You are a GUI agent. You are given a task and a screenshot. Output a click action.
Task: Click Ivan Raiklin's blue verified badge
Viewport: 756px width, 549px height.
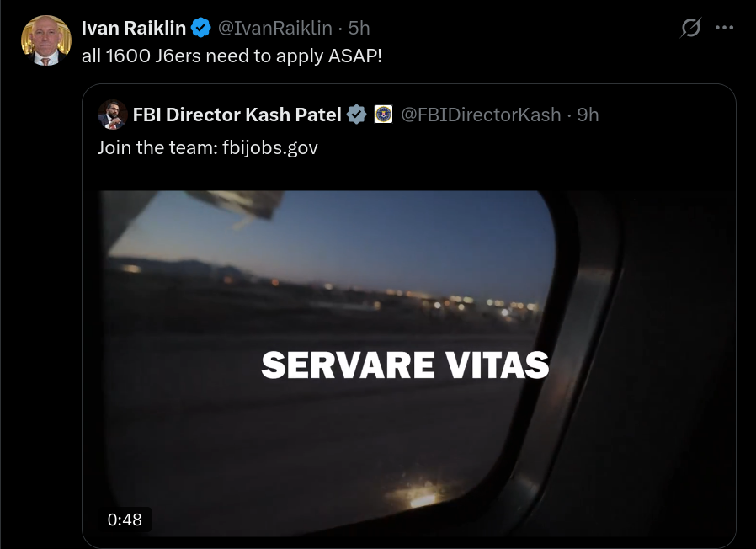point(201,28)
